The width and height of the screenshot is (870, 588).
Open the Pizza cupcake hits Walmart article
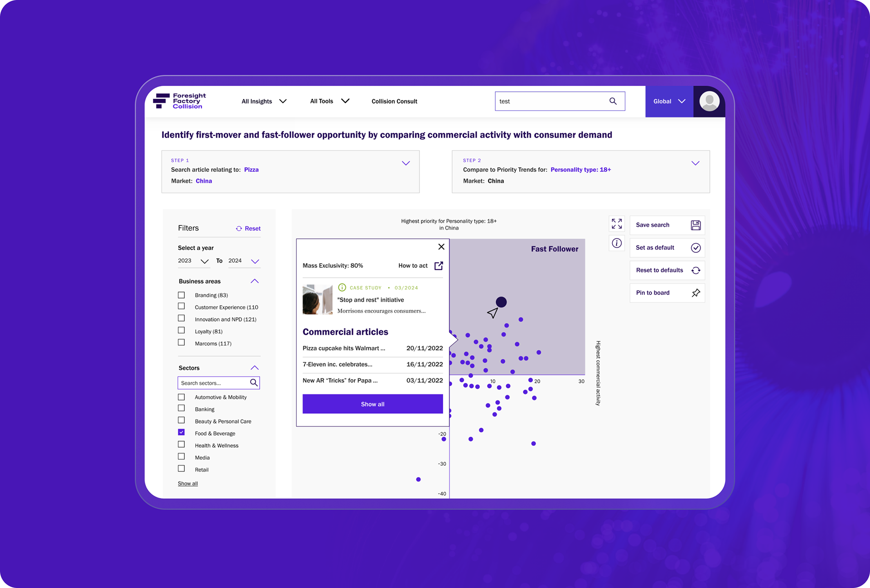[344, 348]
